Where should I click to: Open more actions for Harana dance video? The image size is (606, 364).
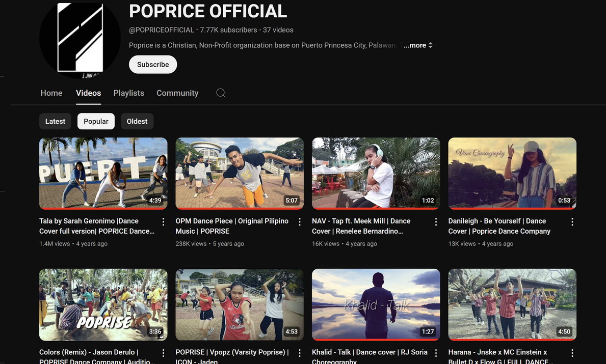click(x=572, y=353)
